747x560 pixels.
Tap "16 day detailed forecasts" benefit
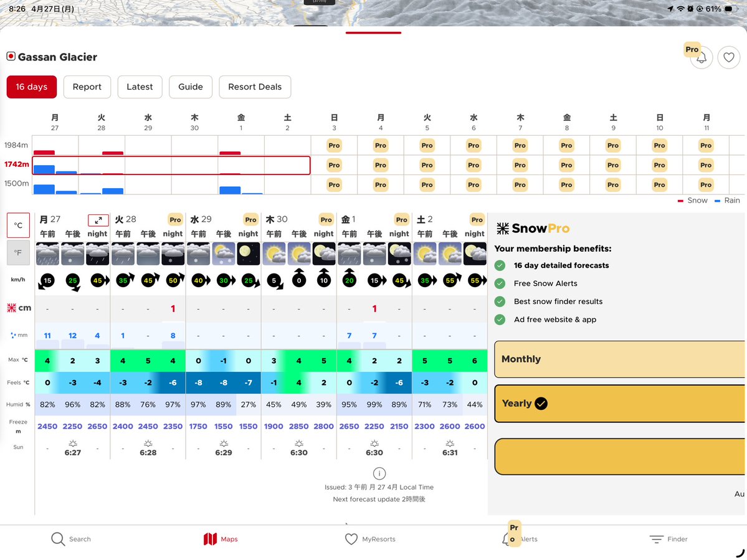coord(561,265)
